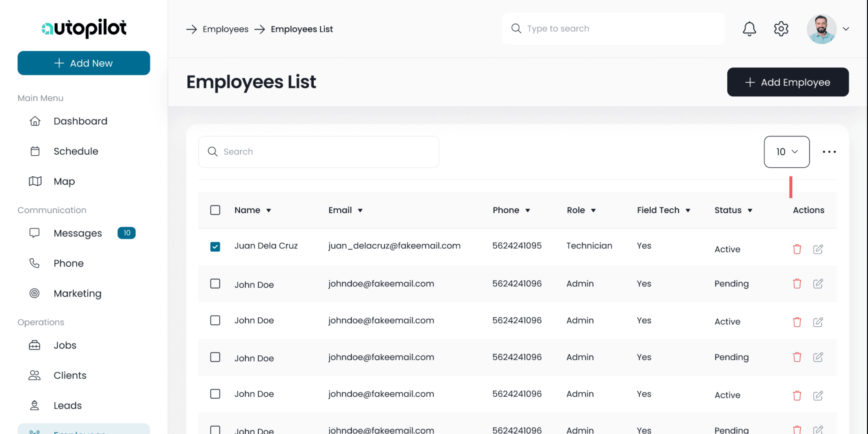Click the user profile avatar
The width and height of the screenshot is (868, 434).
pyautogui.click(x=821, y=29)
